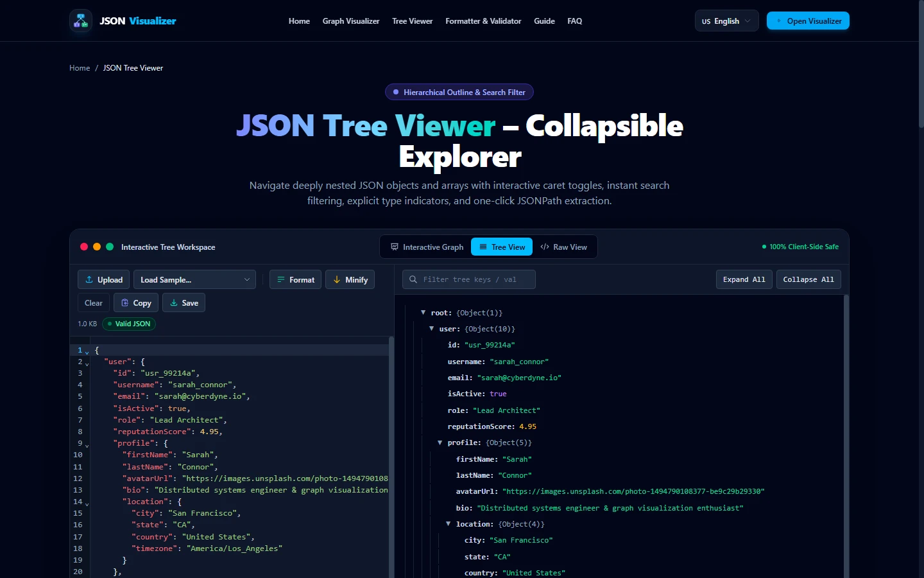Select the tree row isActive: true
This screenshot has width=924, height=578.
click(477, 394)
